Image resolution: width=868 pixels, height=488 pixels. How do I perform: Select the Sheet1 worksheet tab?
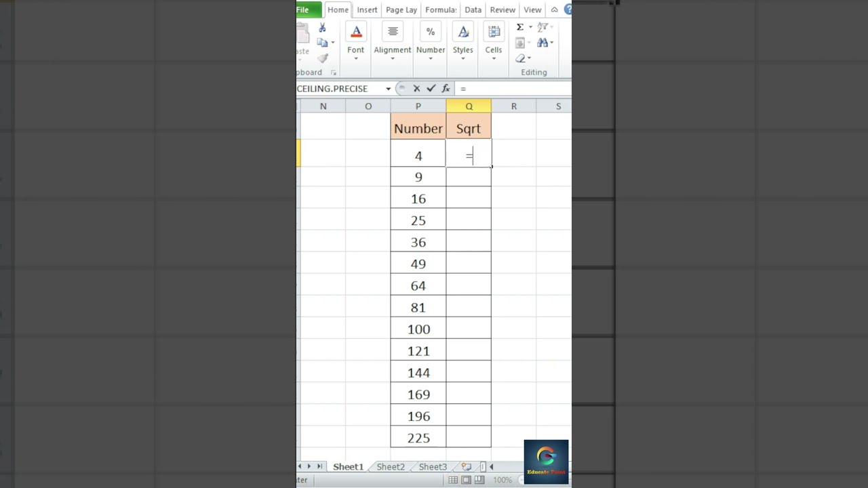point(348,466)
